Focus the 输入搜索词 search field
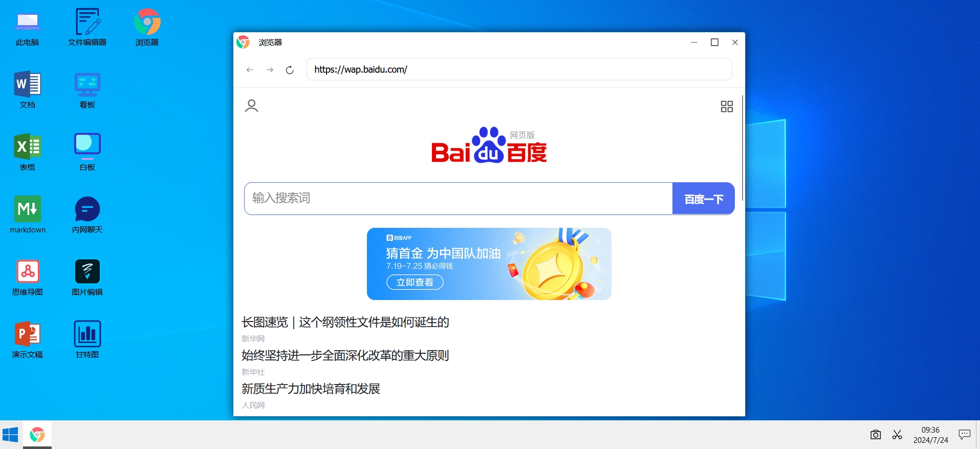Viewport: 980px width, 449px height. point(458,199)
